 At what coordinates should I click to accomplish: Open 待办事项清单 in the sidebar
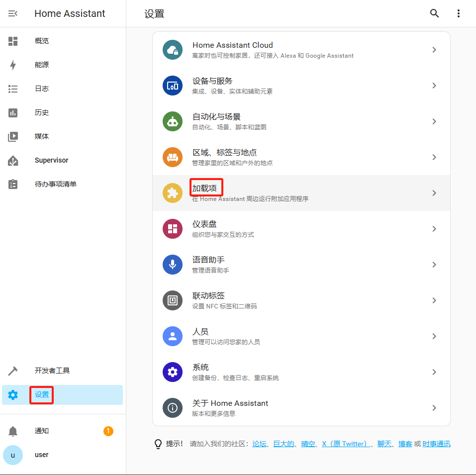pyautogui.click(x=56, y=184)
